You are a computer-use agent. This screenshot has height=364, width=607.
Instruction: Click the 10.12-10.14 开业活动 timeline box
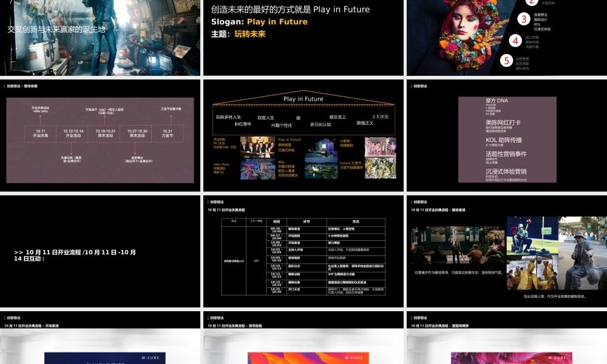click(72, 133)
